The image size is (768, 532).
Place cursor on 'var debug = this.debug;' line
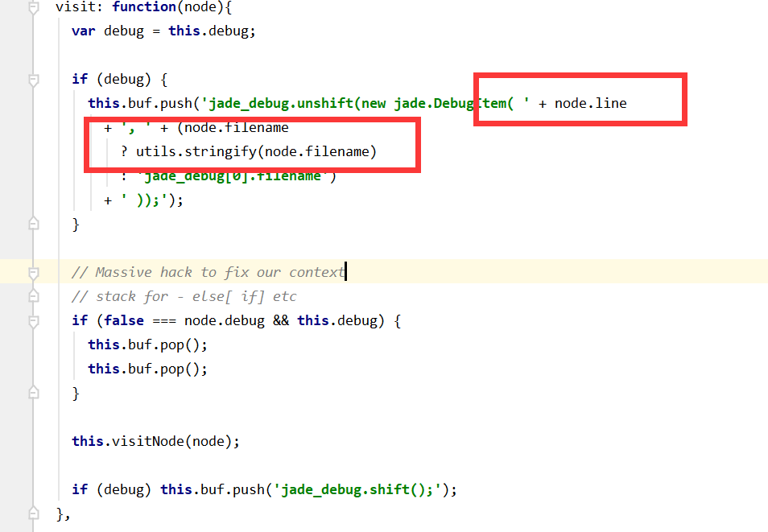coord(163,31)
